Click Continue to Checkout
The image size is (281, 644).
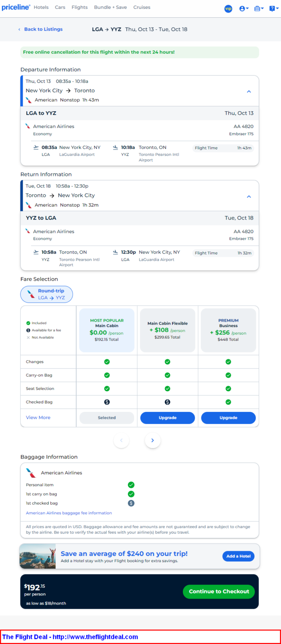point(219,592)
